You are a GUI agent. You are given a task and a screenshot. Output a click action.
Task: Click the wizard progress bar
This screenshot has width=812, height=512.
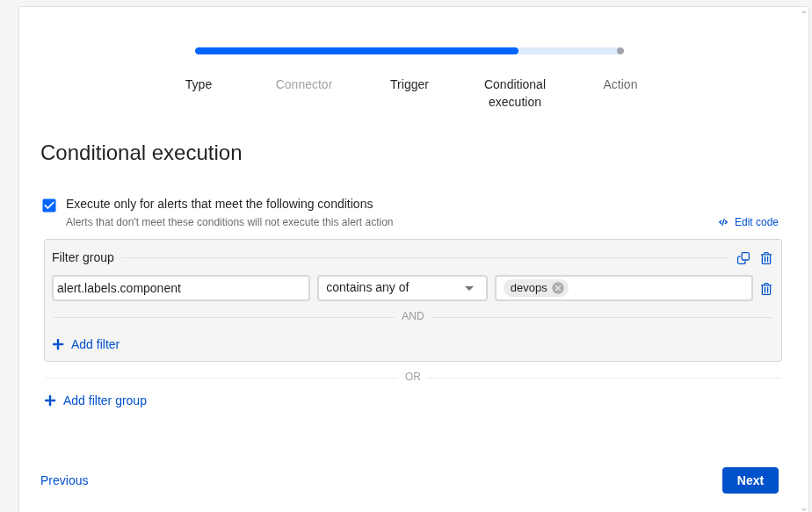[x=409, y=51]
